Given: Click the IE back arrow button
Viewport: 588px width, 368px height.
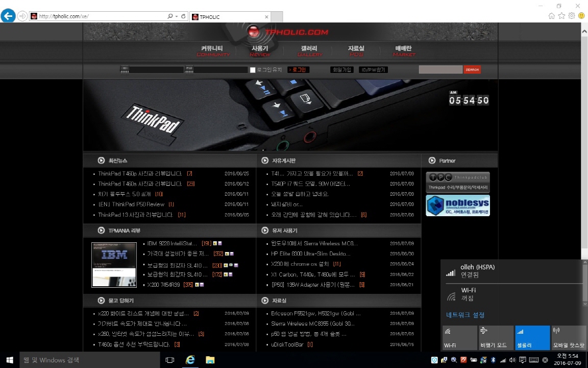Looking at the screenshot, I should 8,16.
